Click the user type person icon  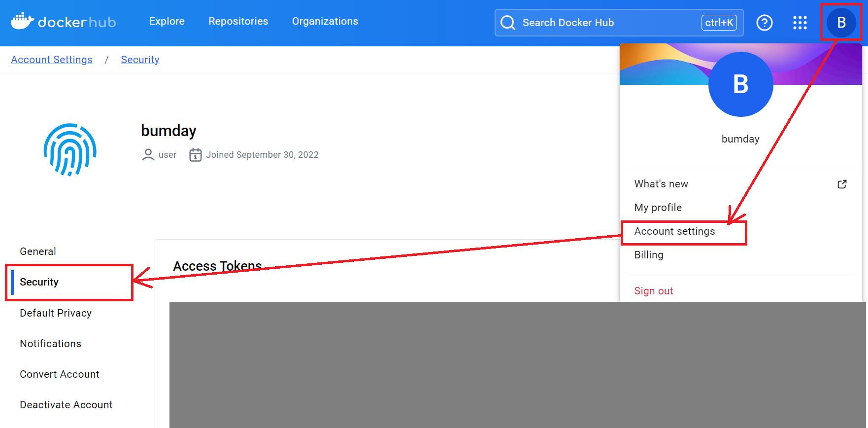[x=148, y=155]
